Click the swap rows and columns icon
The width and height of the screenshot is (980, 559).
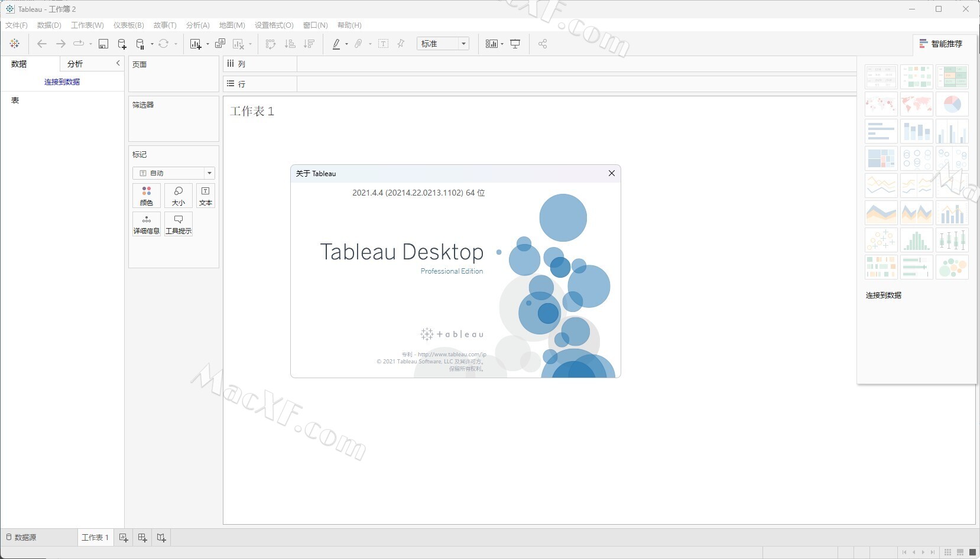[x=271, y=44]
